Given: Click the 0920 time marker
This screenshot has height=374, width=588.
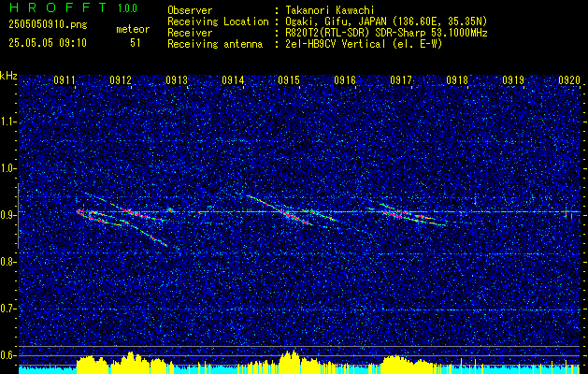Looking at the screenshot, I should 569,79.
